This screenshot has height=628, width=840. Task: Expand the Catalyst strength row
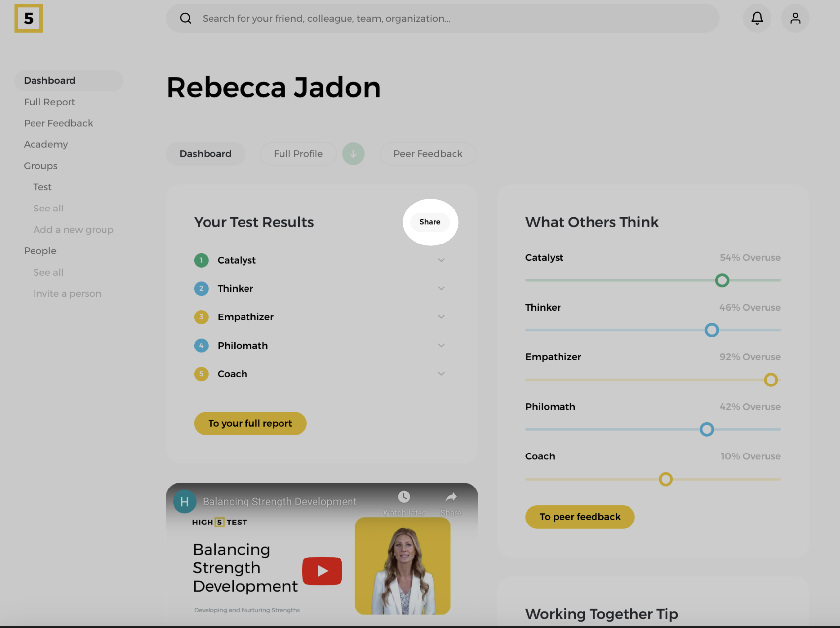point(441,260)
